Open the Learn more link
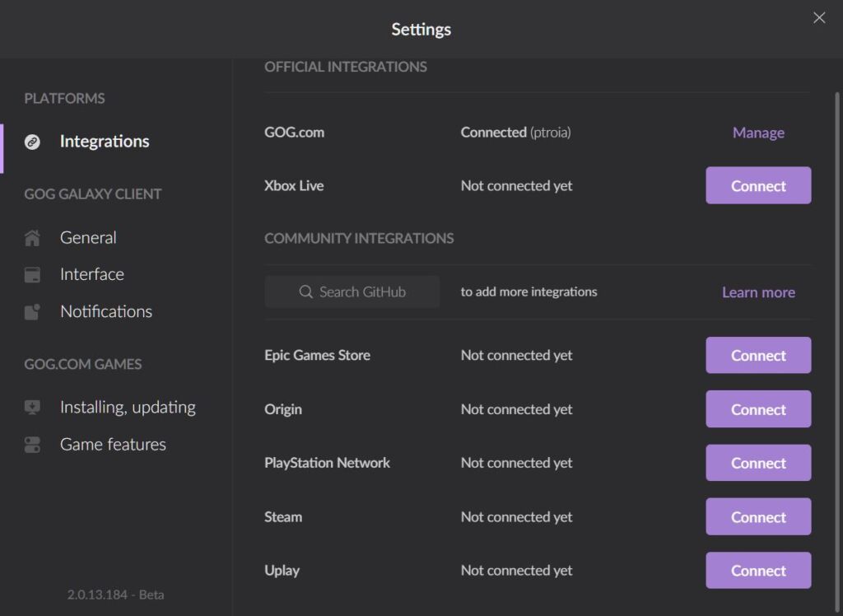The width and height of the screenshot is (843, 616). 758,292
